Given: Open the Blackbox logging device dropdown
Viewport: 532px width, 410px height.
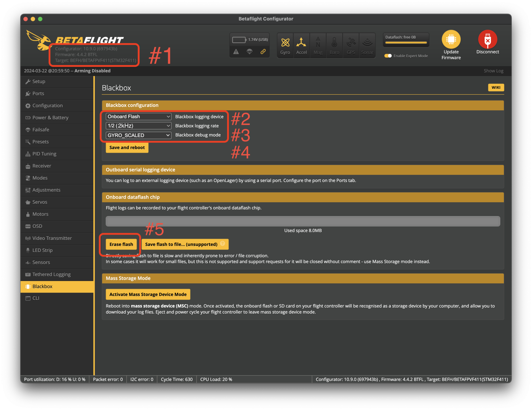Looking at the screenshot, I should 138,116.
